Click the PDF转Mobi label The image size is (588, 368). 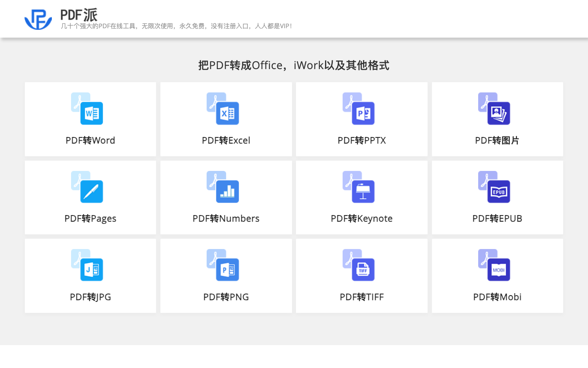[497, 297]
